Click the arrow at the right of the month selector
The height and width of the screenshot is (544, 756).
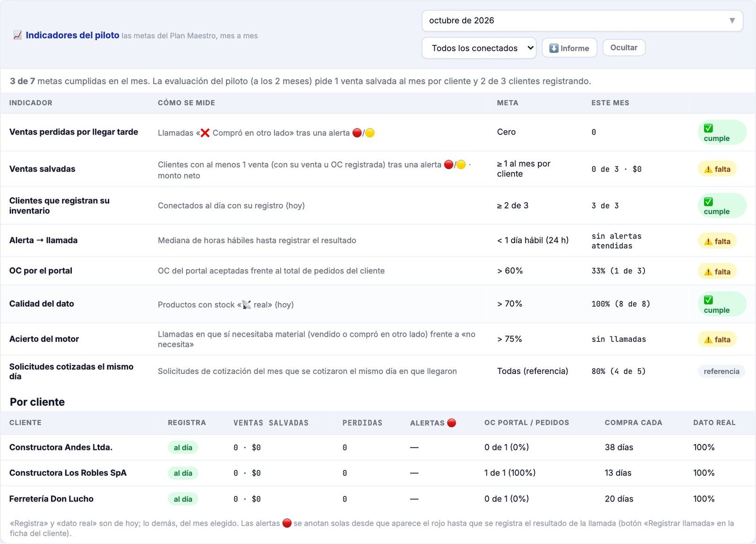click(x=732, y=21)
